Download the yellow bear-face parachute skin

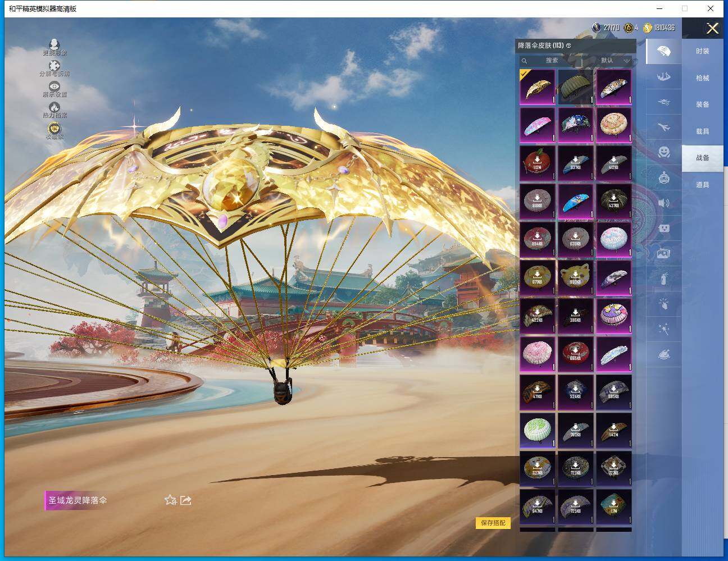click(576, 278)
